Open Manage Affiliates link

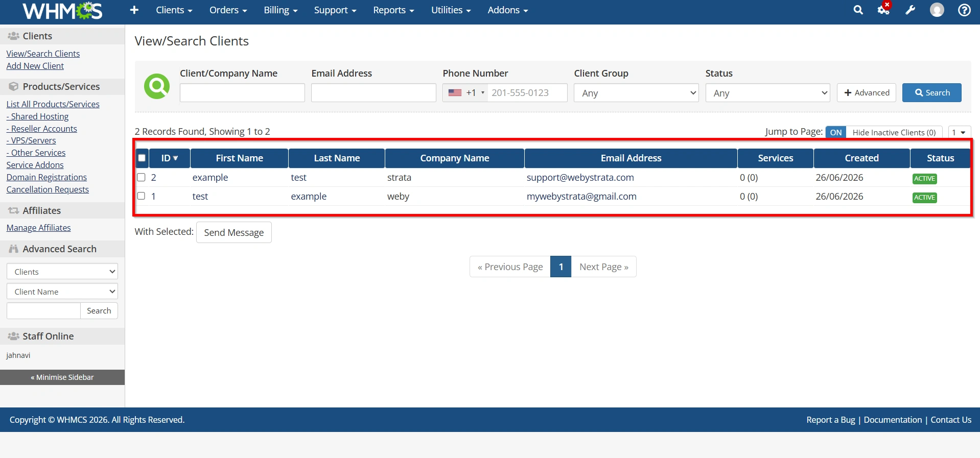(39, 228)
